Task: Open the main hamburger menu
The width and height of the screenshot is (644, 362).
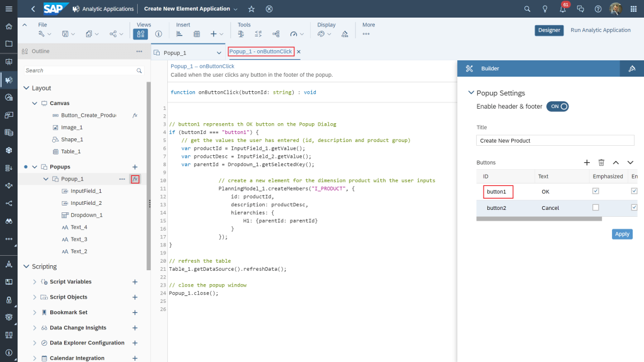Action: [9, 9]
